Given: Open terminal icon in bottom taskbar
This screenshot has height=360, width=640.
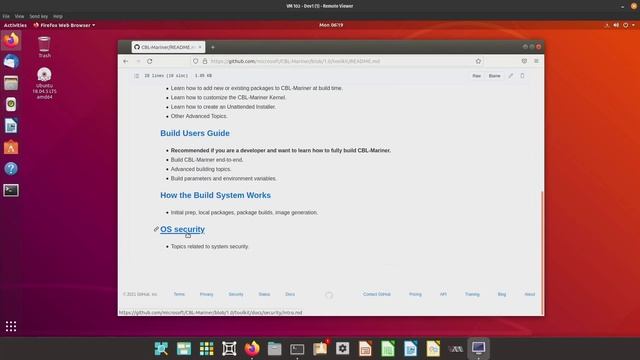Looking at the screenshot, I should 297,349.
